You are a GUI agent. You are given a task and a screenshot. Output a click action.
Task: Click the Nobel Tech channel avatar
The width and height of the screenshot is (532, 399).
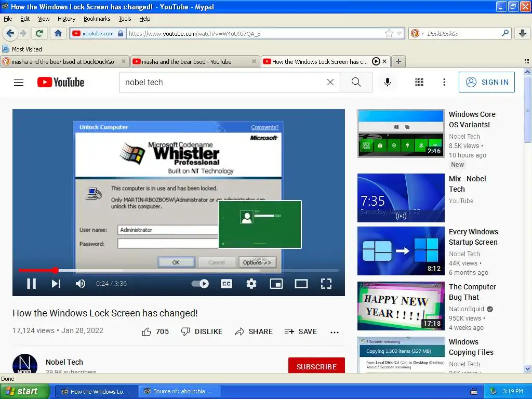(x=25, y=364)
